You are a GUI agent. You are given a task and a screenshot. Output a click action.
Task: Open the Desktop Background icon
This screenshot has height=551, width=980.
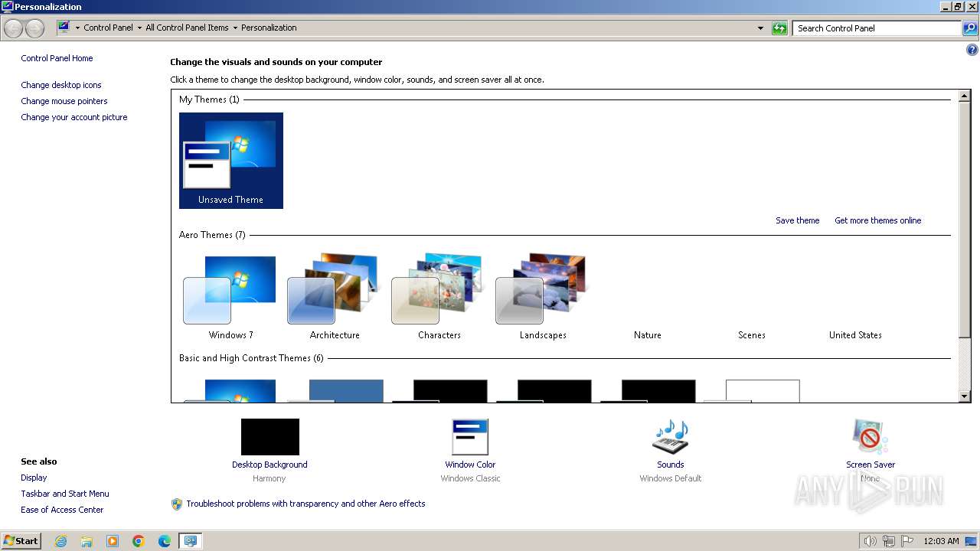269,437
